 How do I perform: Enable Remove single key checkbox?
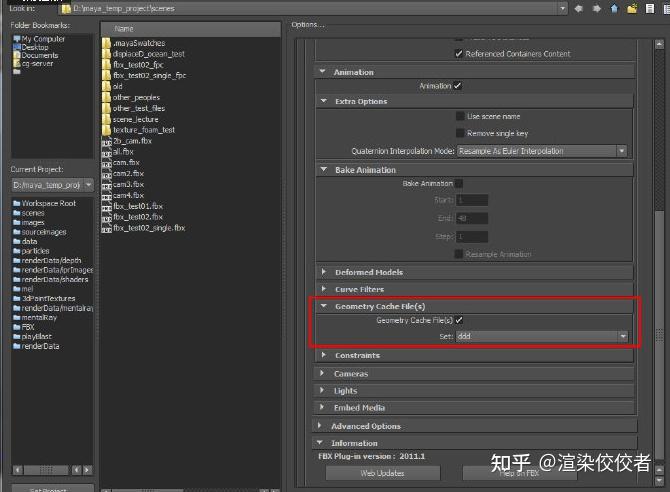coord(460,133)
